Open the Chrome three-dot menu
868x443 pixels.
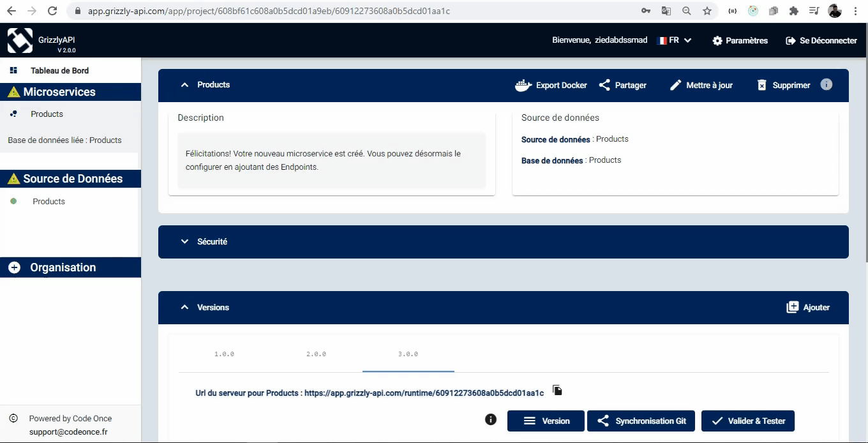(x=855, y=11)
